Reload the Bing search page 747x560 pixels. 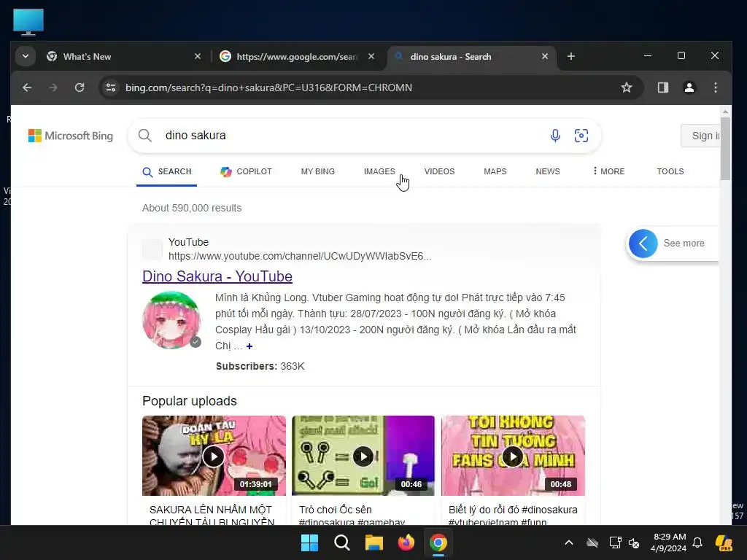[x=80, y=87]
